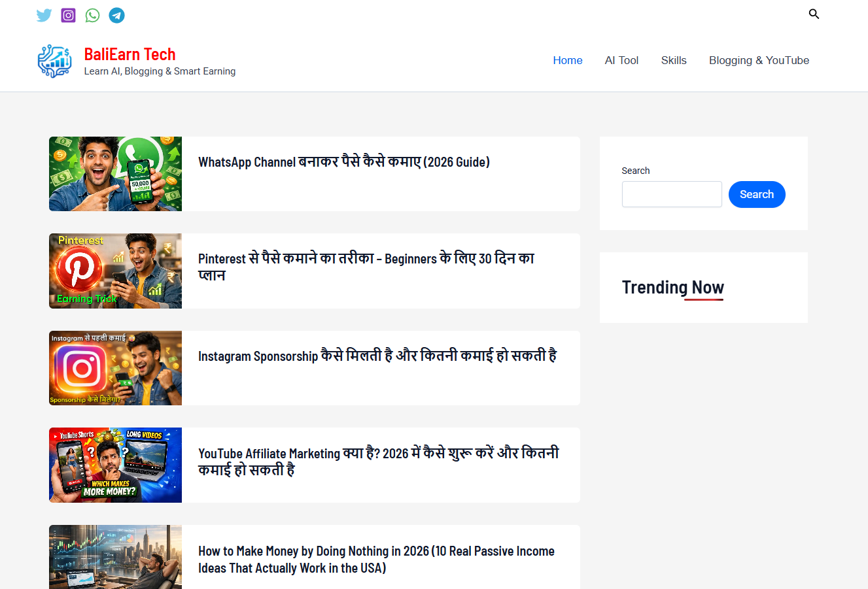Open the BaliEarn Tech site title
The width and height of the screenshot is (868, 589).
[130, 54]
